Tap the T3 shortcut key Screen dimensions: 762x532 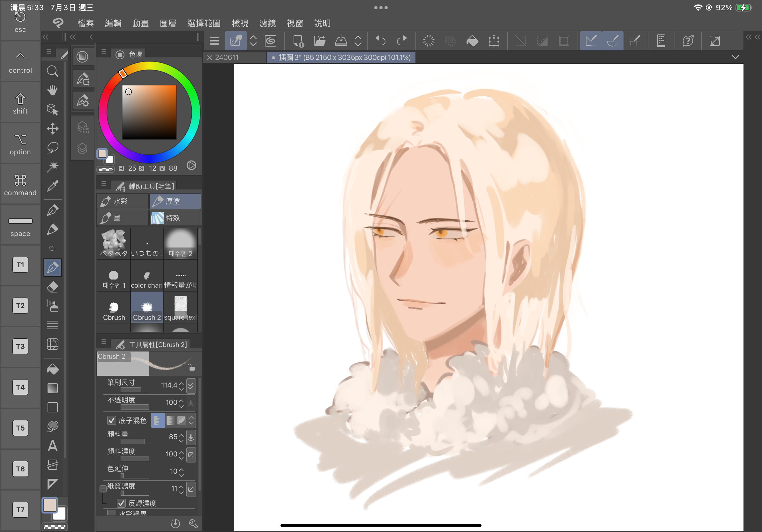[20, 347]
